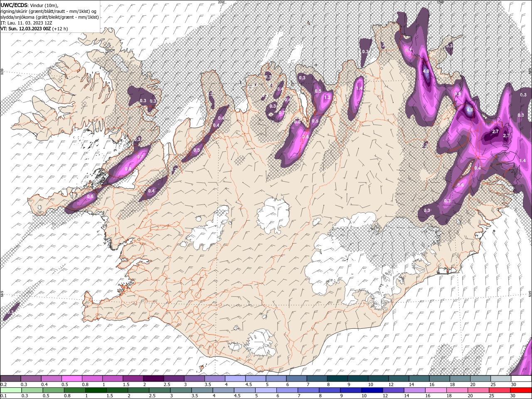Click the '0.3' value offshore in the southwest
Screen dimensions: 532x399
click(x=11, y=312)
